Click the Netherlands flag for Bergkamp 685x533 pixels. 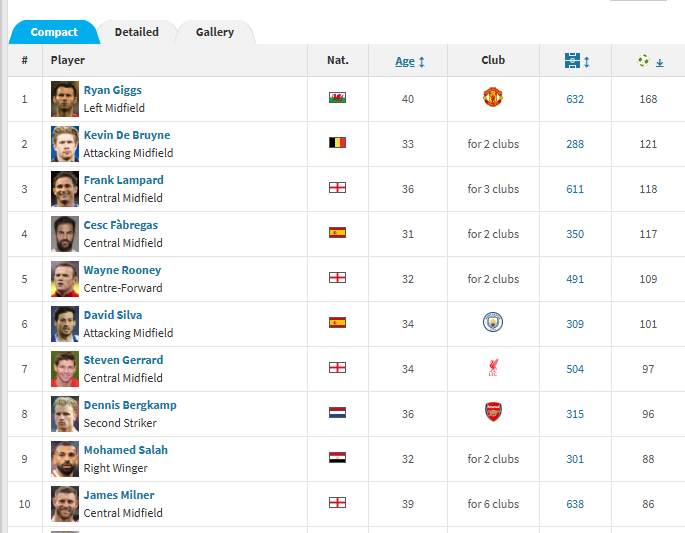pos(337,412)
